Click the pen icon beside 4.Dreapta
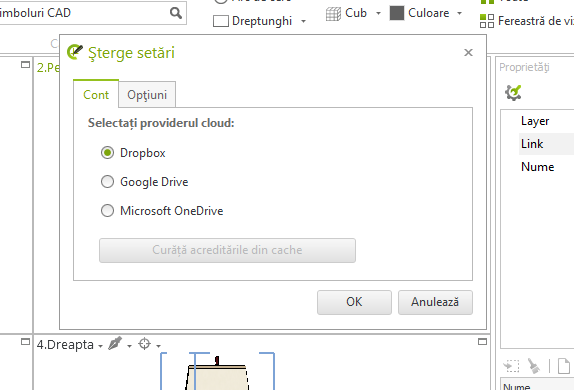This screenshot has width=574, height=390. (x=115, y=344)
